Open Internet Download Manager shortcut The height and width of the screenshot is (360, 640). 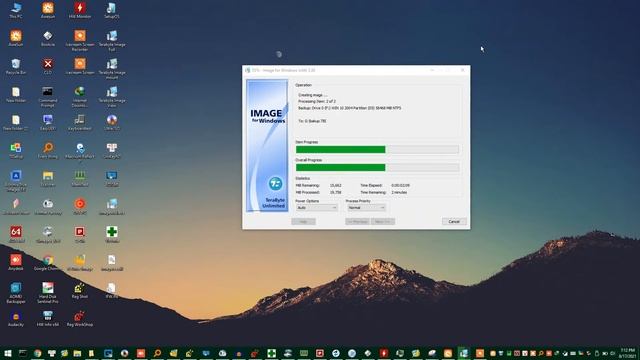point(80,97)
